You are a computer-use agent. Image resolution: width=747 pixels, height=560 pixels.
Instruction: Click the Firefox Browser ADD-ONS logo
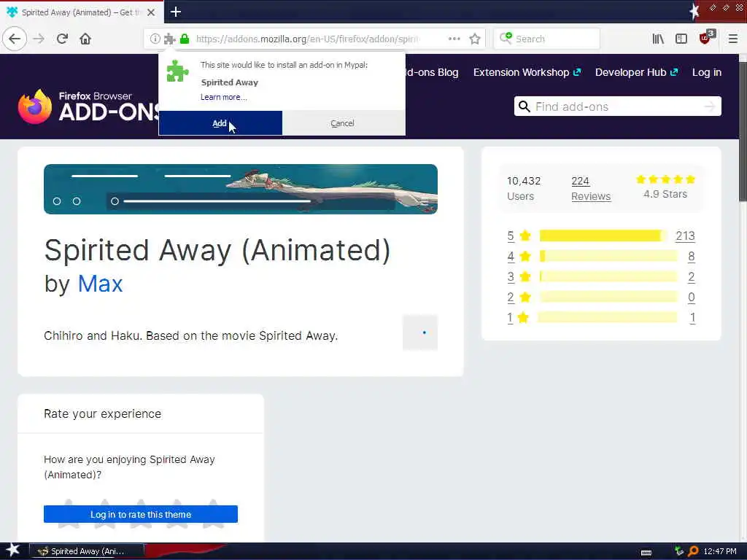click(x=88, y=106)
